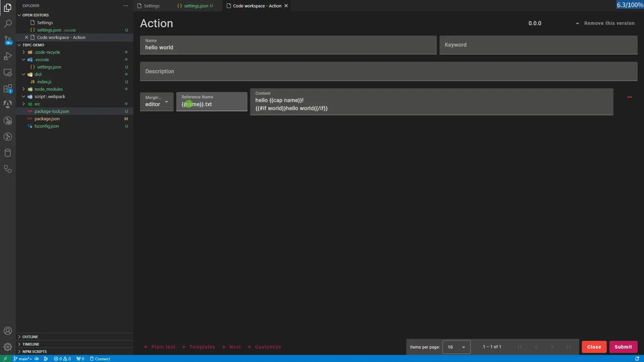Click the main branch indicator in status bar

click(23, 359)
